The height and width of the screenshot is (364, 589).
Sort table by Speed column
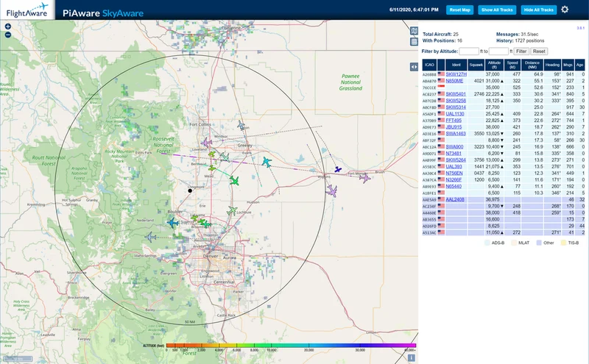(512, 65)
